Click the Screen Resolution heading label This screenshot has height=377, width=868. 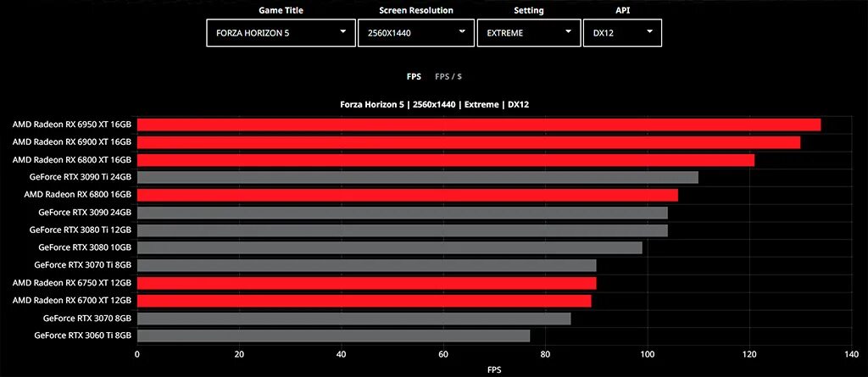coord(415,10)
